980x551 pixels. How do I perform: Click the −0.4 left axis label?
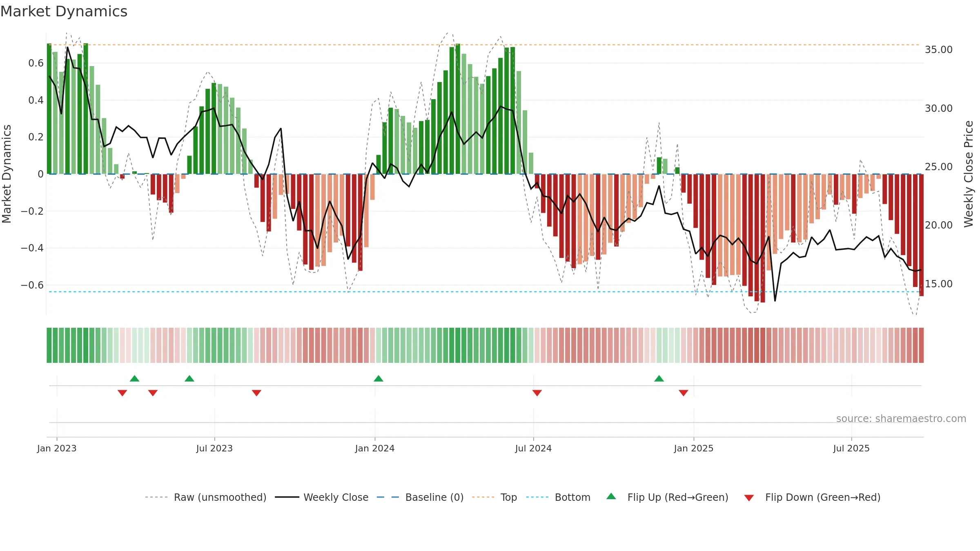pos(32,248)
